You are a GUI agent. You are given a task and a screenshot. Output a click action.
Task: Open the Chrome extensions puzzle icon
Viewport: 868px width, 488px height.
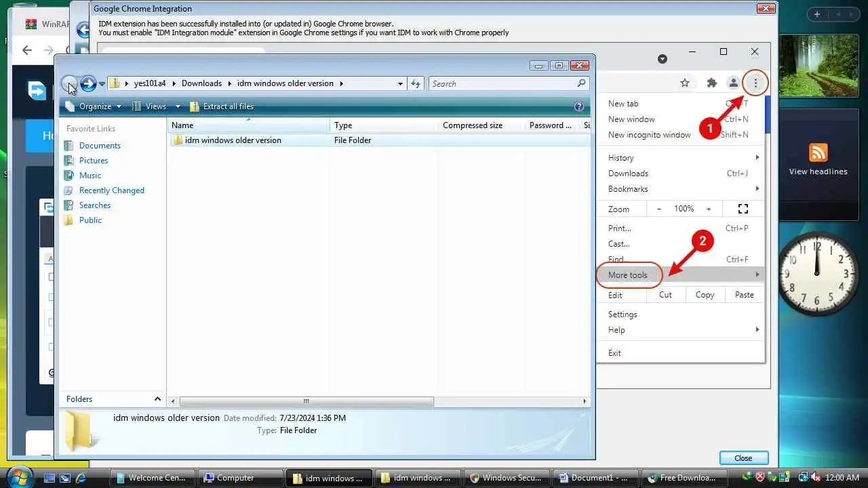(711, 83)
